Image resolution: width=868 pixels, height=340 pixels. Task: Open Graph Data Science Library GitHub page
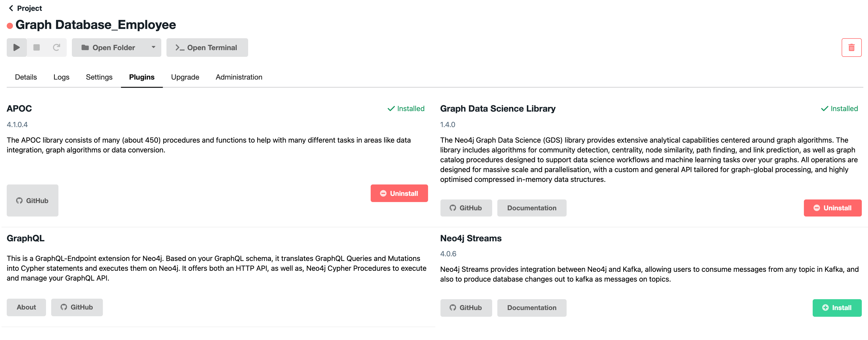click(x=466, y=208)
